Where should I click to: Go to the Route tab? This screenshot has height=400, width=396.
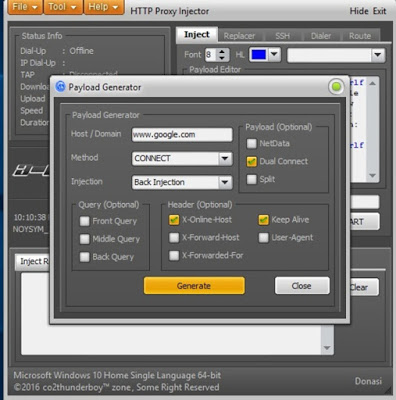coord(360,36)
